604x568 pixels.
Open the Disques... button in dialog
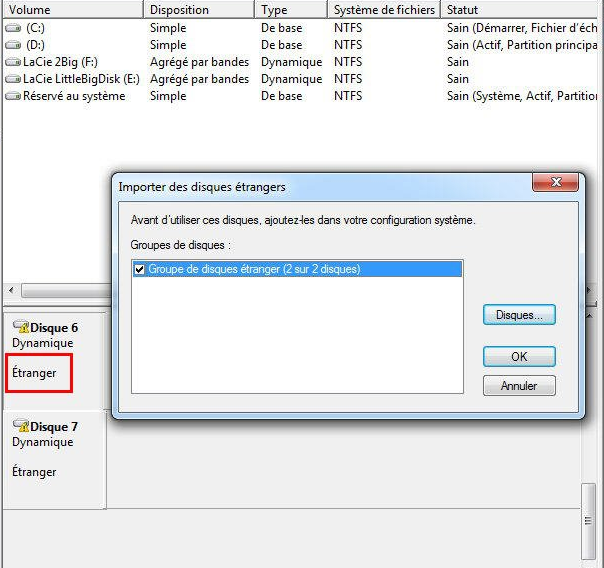click(x=519, y=314)
